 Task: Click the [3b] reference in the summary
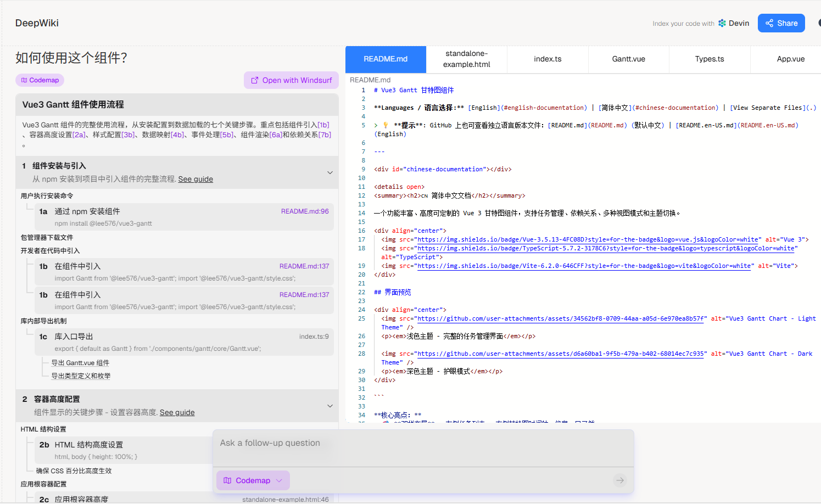[129, 135]
